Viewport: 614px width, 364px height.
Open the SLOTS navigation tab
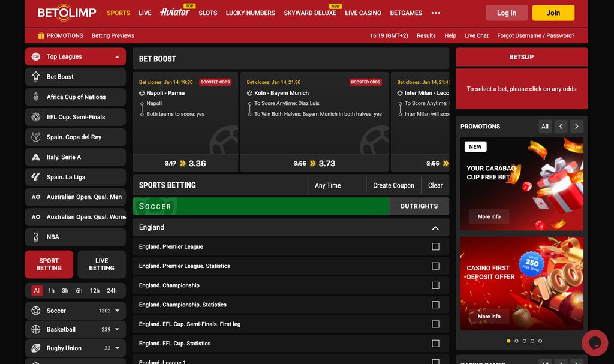pyautogui.click(x=208, y=13)
